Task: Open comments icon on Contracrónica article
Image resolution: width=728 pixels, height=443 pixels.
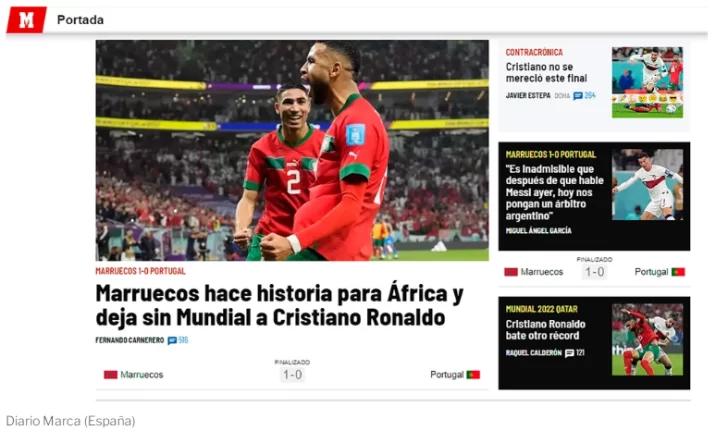Action: point(578,96)
